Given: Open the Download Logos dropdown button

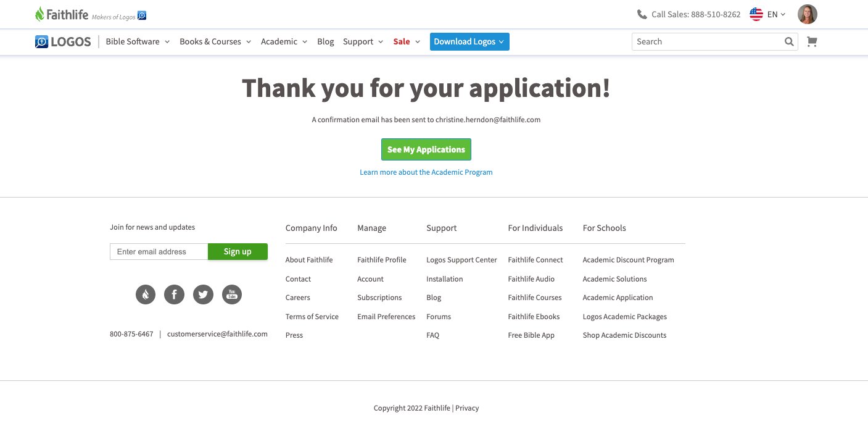Looking at the screenshot, I should click(469, 42).
